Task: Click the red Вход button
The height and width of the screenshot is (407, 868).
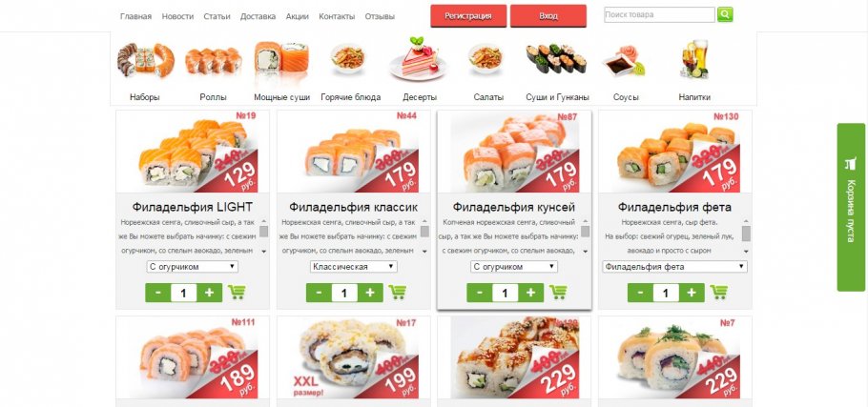Action: (x=548, y=15)
